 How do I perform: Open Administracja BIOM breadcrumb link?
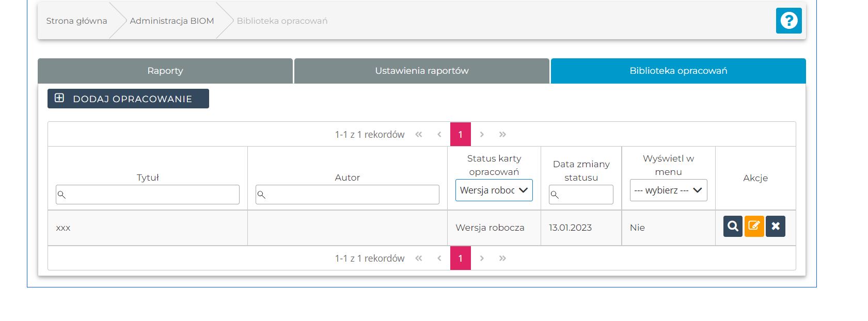click(172, 21)
